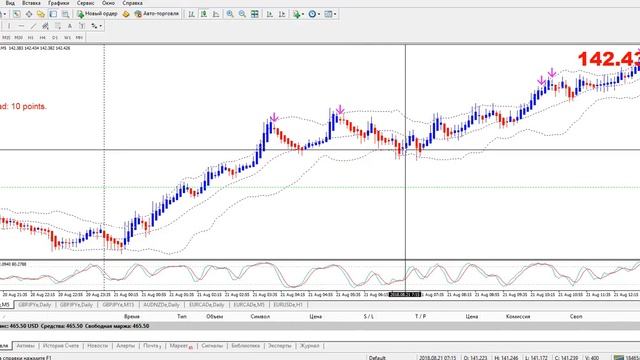Open the Почта terminal tab
The height and width of the screenshot is (360, 640).
tap(152, 346)
